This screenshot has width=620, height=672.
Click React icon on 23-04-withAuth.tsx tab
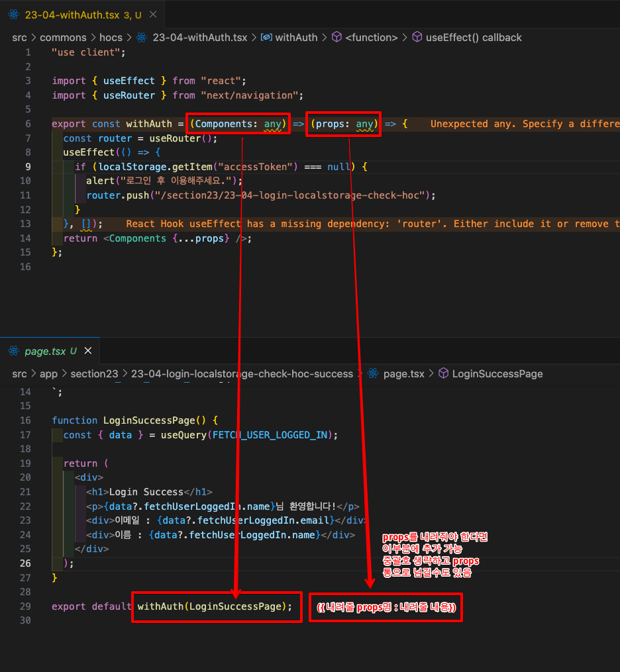click(x=13, y=15)
